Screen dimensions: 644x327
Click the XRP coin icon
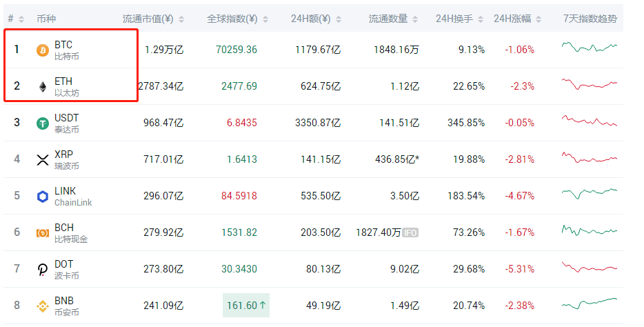(x=42, y=160)
